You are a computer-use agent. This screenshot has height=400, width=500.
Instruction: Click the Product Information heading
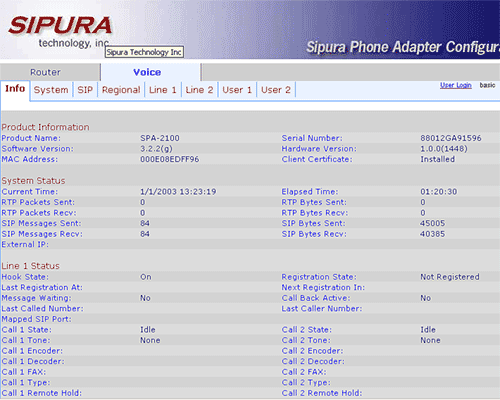coord(45,127)
